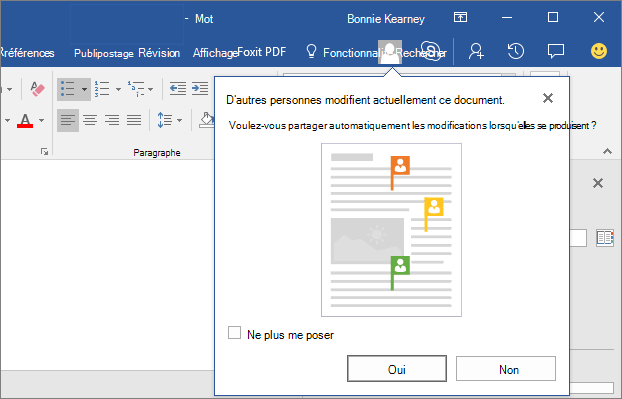Screen dimensions: 622x399
Task: Open Paragraphe group dialog launcher
Action: [44, 152]
